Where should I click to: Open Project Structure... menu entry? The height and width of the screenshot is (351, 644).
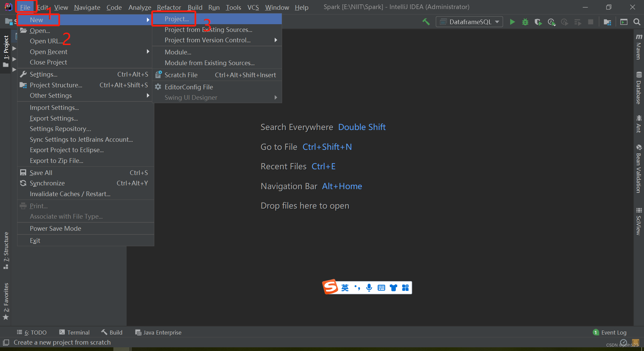[86, 85]
